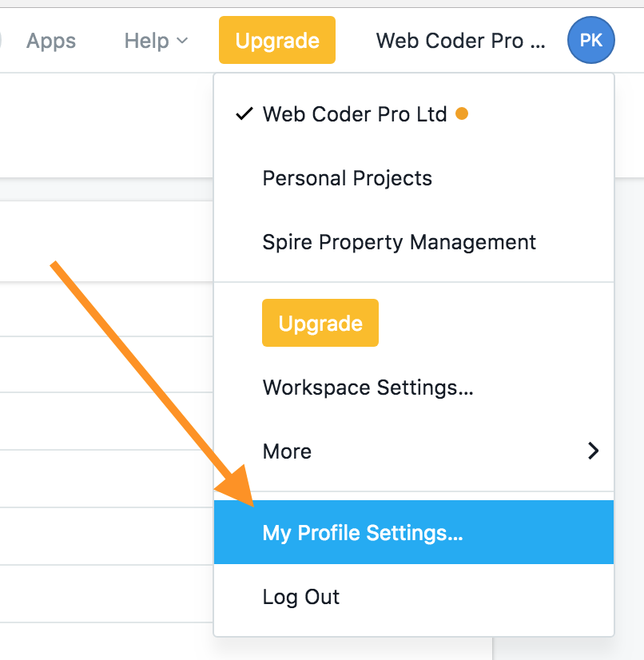Choose Log Out from the menu
The width and height of the screenshot is (644, 660).
click(301, 597)
